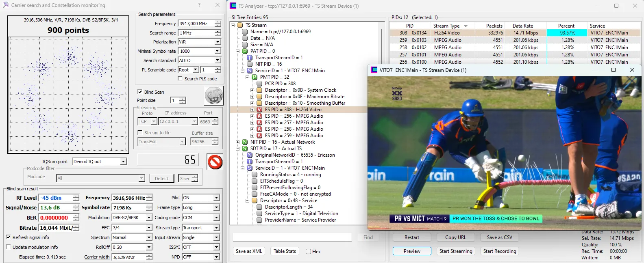Viewport: 644px width, 263px height.
Task: Sort by the Stream Type column header
Action: pos(446,26)
